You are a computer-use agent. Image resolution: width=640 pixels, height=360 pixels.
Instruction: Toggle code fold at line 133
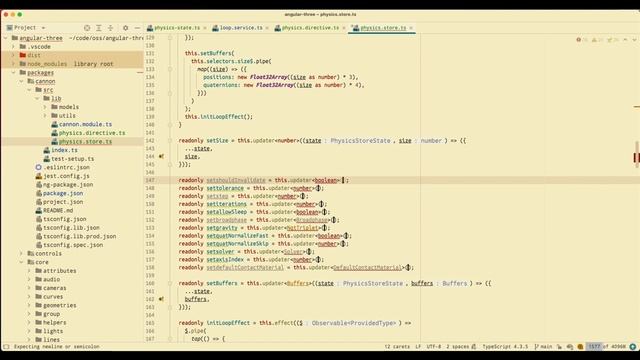170,69
